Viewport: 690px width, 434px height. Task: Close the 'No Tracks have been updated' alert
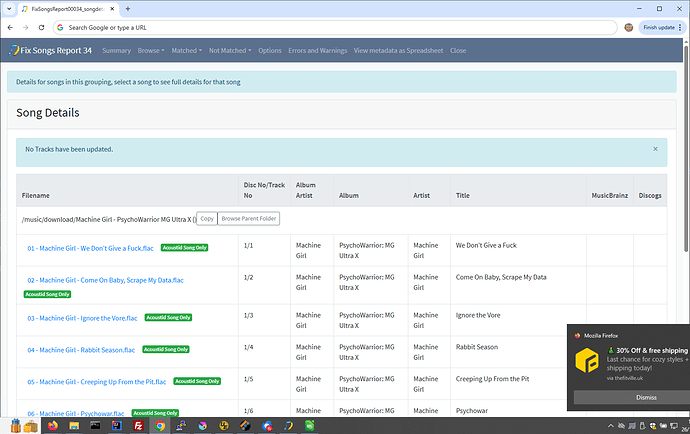tap(655, 149)
